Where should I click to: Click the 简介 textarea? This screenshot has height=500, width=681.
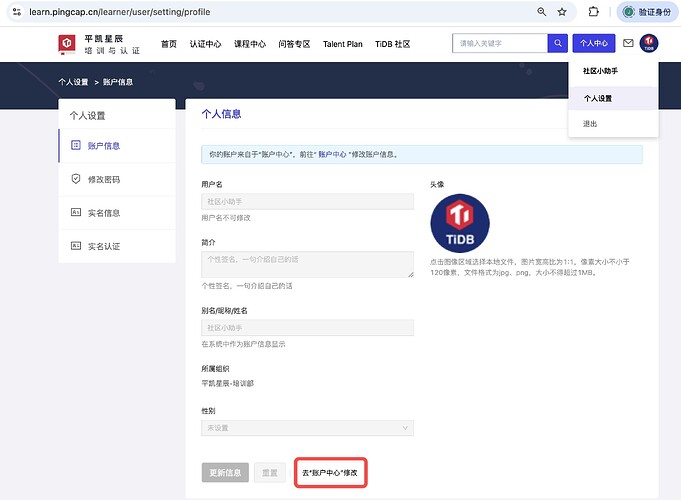[307, 265]
